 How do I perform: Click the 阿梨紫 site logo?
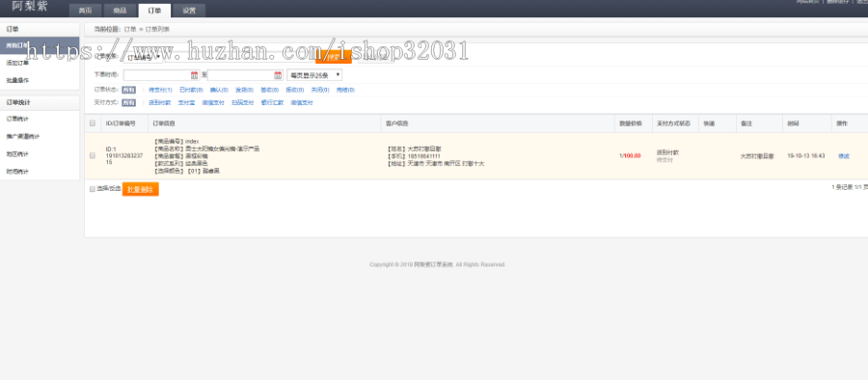(30, 7)
